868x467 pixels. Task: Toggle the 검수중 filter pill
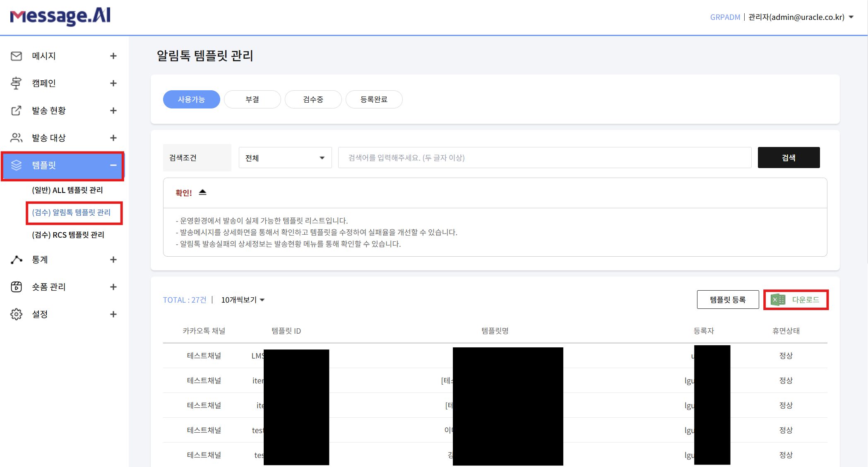pyautogui.click(x=313, y=99)
